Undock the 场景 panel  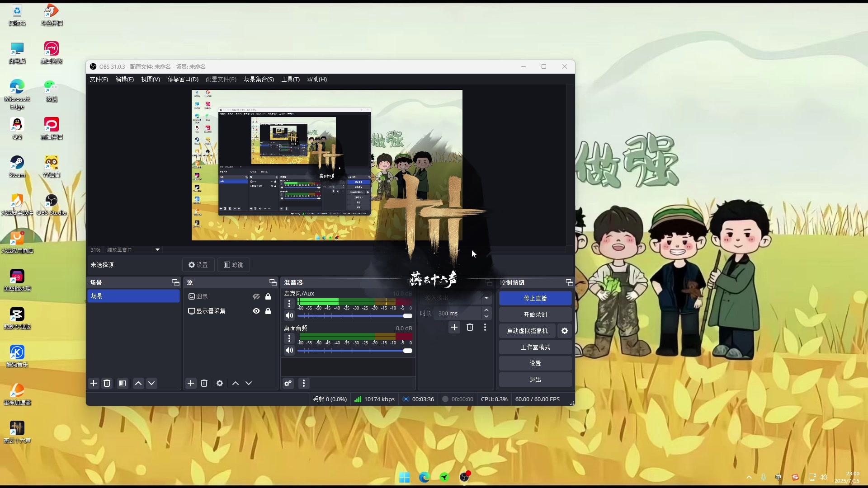pos(176,282)
